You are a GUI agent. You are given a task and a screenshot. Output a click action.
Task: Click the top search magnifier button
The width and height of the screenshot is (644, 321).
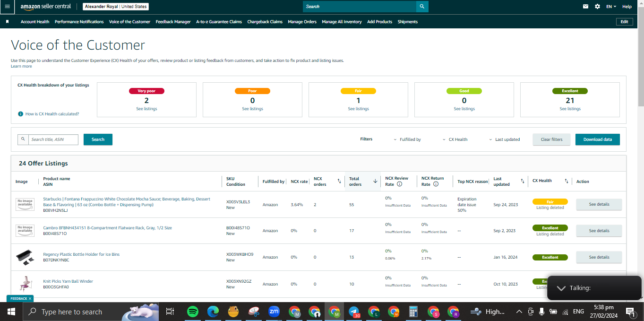(422, 7)
